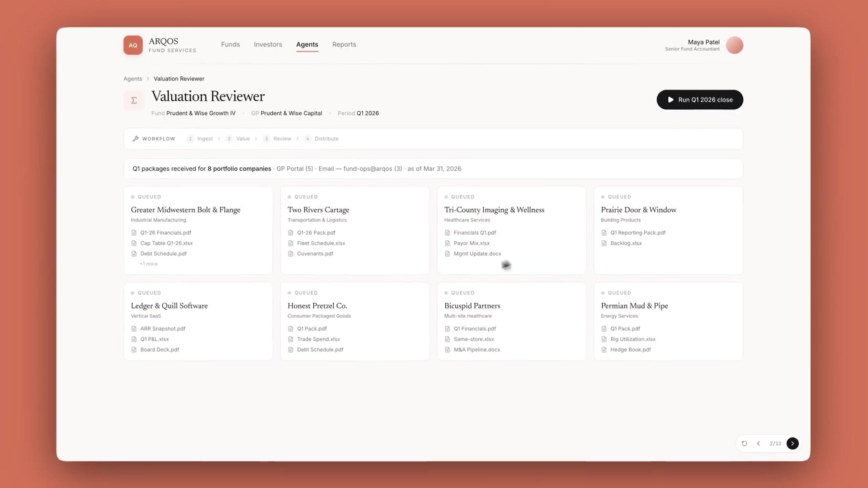868x488 pixels.
Task: Expand '+1 more' files in Greater Midwestern card
Action: (x=149, y=264)
